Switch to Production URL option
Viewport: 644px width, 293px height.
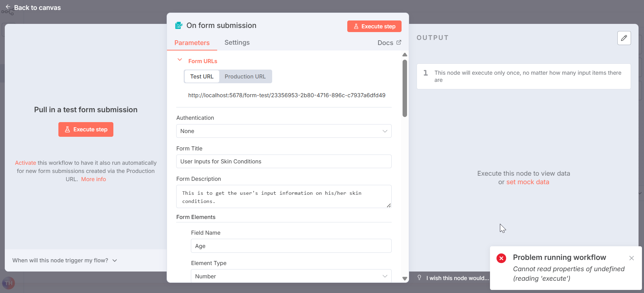(245, 76)
